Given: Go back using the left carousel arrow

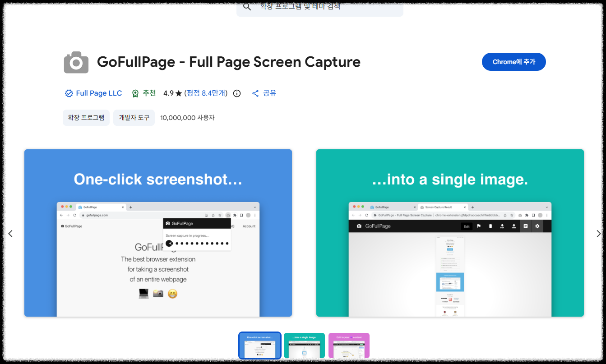Looking at the screenshot, I should pyautogui.click(x=10, y=233).
